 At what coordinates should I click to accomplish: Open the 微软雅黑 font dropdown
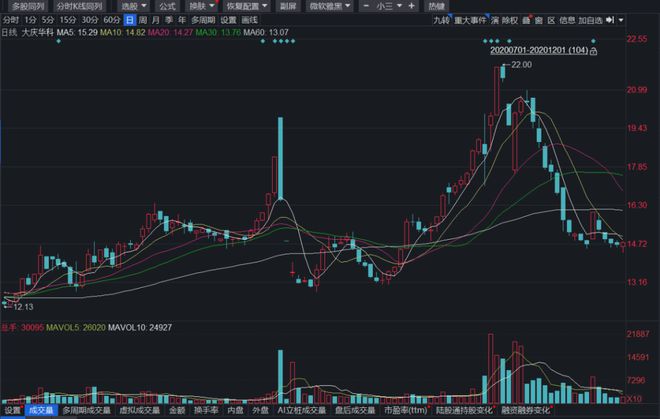[330, 6]
